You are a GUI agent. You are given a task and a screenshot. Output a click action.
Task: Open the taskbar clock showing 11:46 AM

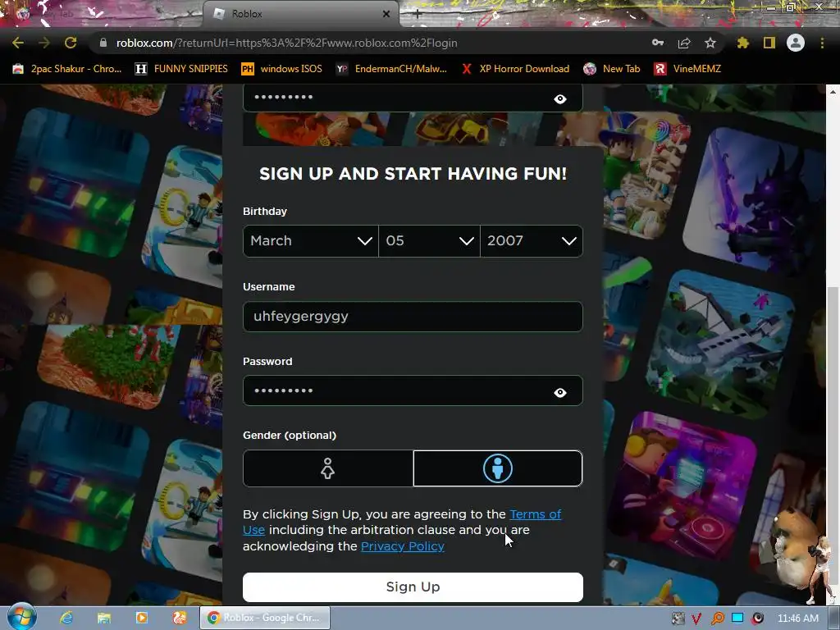797,619
